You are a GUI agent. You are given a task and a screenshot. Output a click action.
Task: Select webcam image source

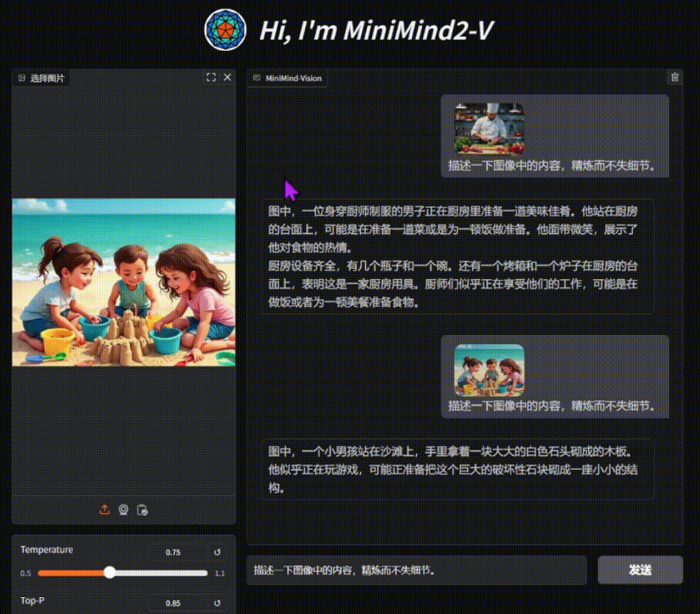pos(124,510)
